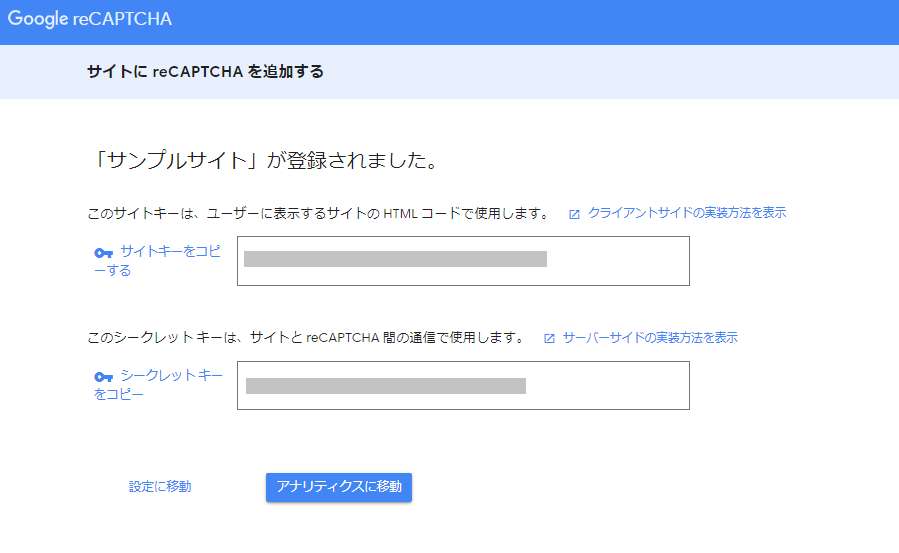Copy the site key via サイトキーをコピーする
Image resolution: width=899 pixels, height=553 pixels.
click(158, 261)
